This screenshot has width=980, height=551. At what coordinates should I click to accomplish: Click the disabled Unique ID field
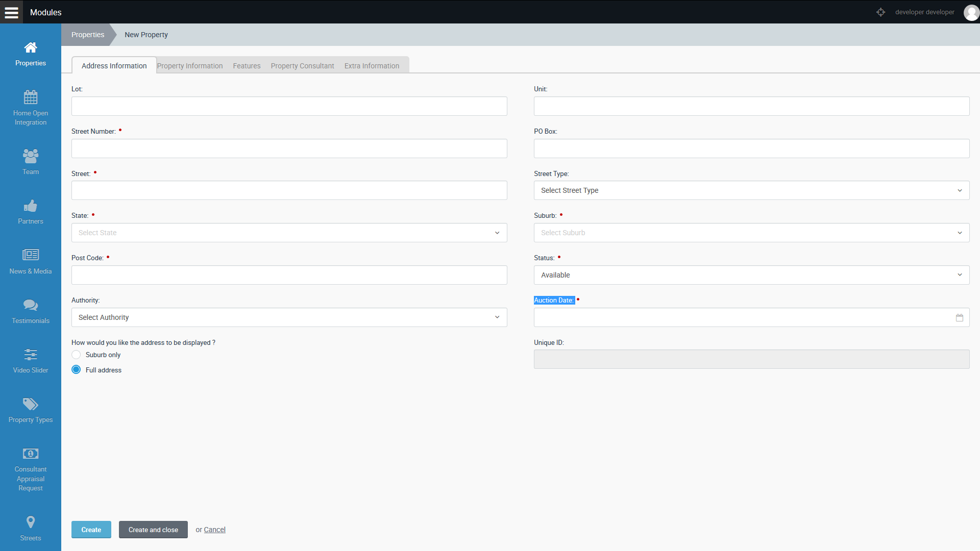click(x=751, y=359)
